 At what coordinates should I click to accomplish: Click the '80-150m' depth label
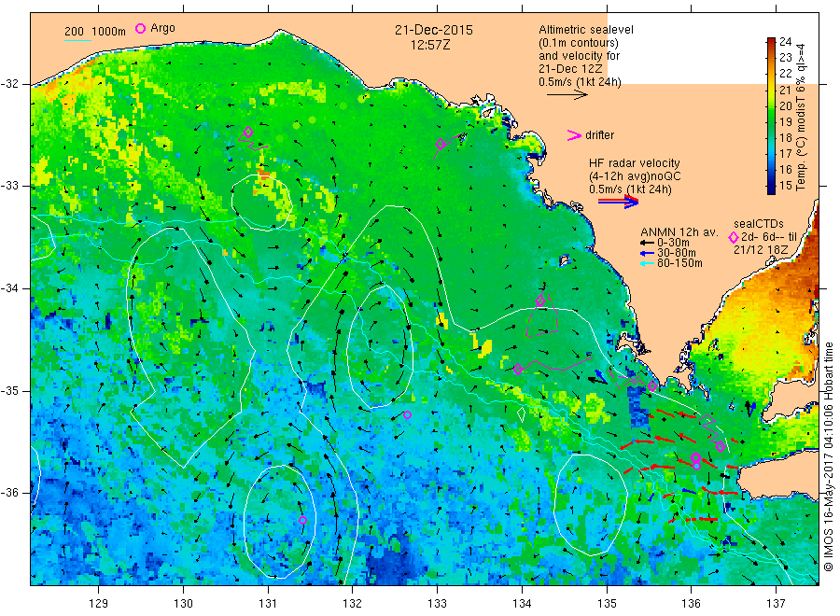click(679, 263)
